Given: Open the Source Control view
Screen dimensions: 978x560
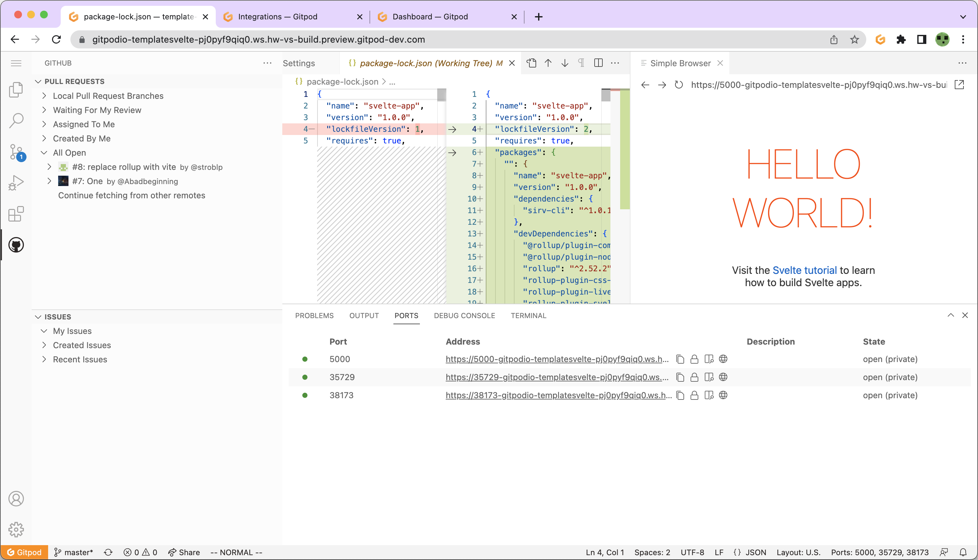Looking at the screenshot, I should point(16,152).
